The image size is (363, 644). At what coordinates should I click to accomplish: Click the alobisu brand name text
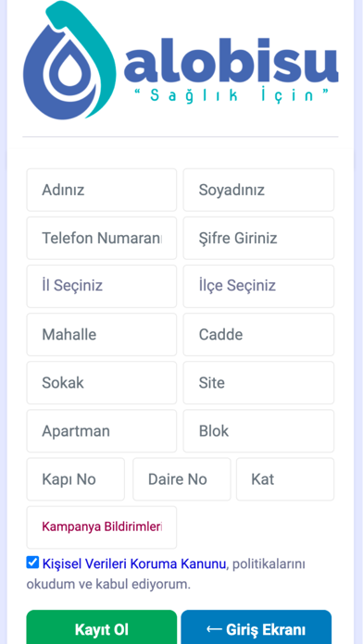231,60
